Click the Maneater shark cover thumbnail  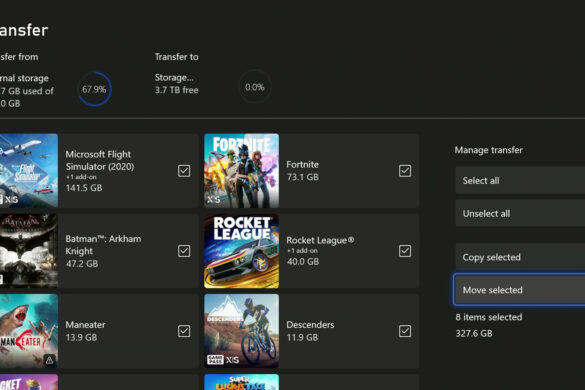point(29,331)
